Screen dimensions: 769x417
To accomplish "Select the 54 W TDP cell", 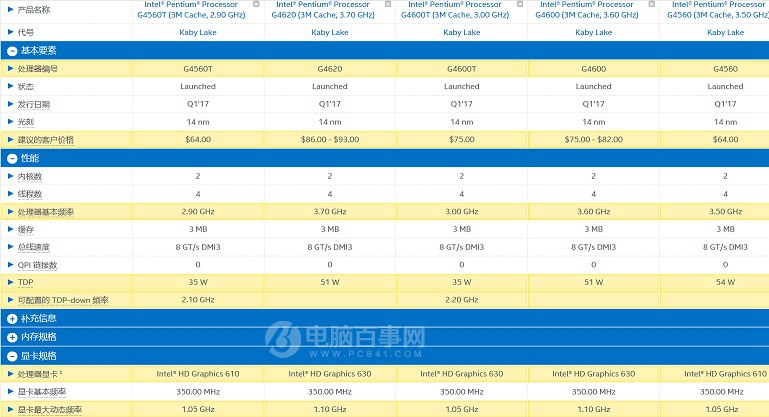I will pos(715,282).
